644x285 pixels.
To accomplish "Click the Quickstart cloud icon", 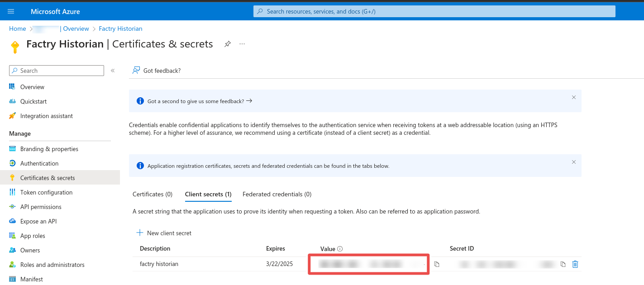I will 12,101.
